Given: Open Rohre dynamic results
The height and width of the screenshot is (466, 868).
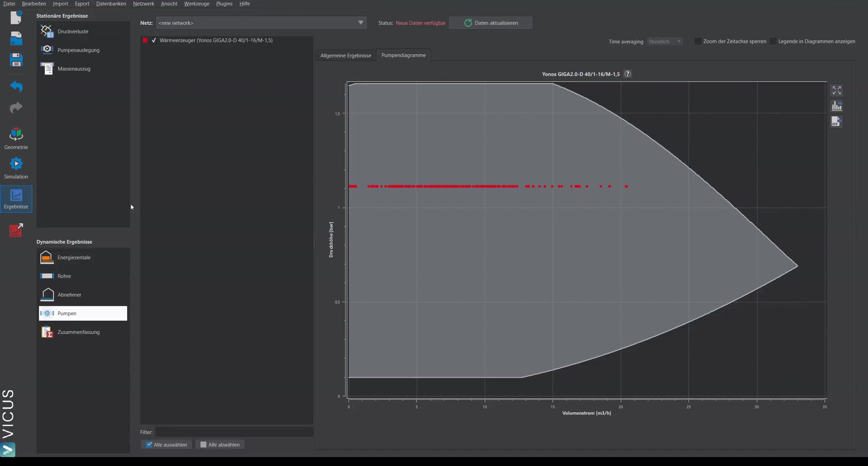Looking at the screenshot, I should 83,276.
